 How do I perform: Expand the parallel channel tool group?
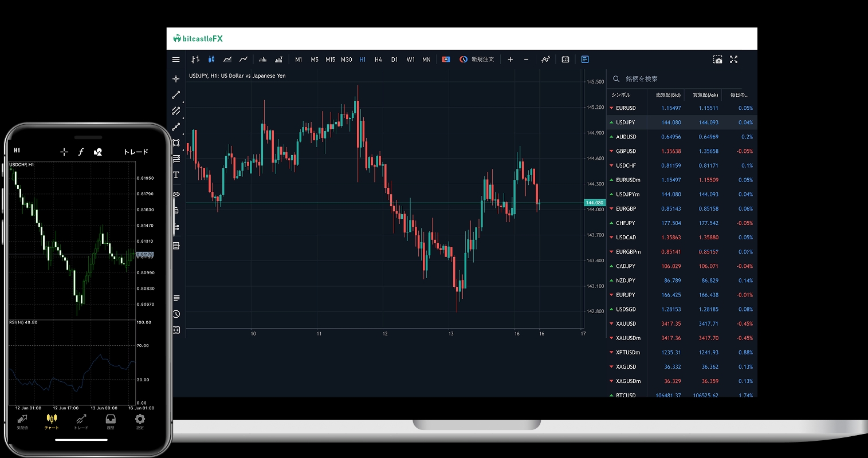pos(176,111)
